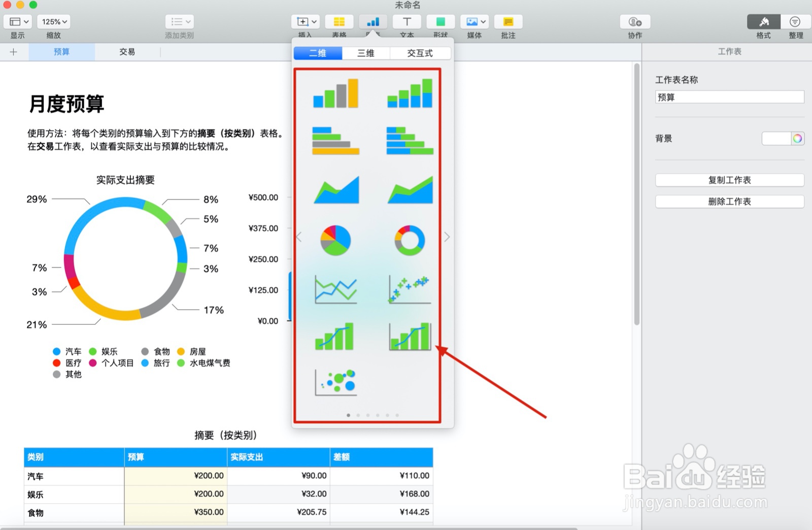812x530 pixels.
Task: Select the bubble chart option
Action: [x=336, y=383]
